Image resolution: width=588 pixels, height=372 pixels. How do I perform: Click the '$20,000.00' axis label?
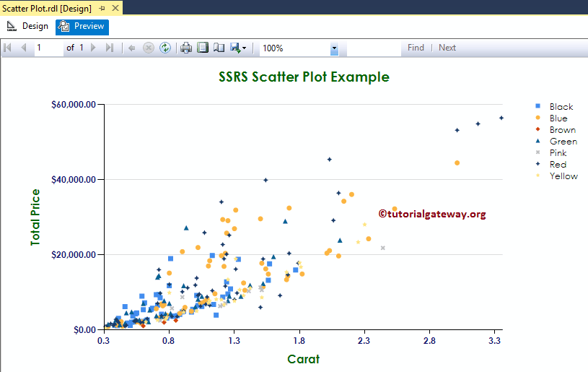(x=74, y=255)
